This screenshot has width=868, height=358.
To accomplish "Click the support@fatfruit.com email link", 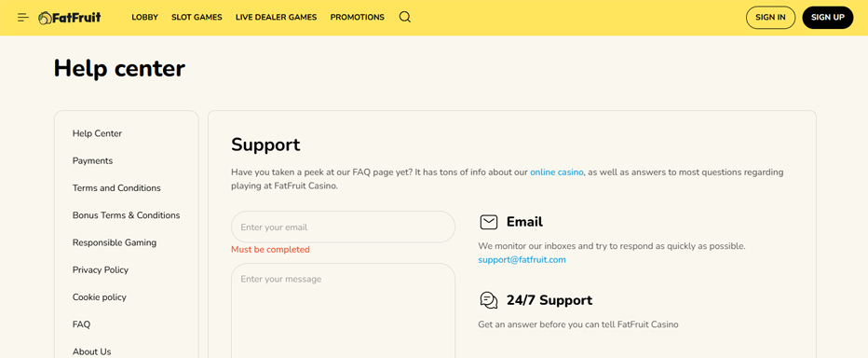I will pyautogui.click(x=522, y=259).
